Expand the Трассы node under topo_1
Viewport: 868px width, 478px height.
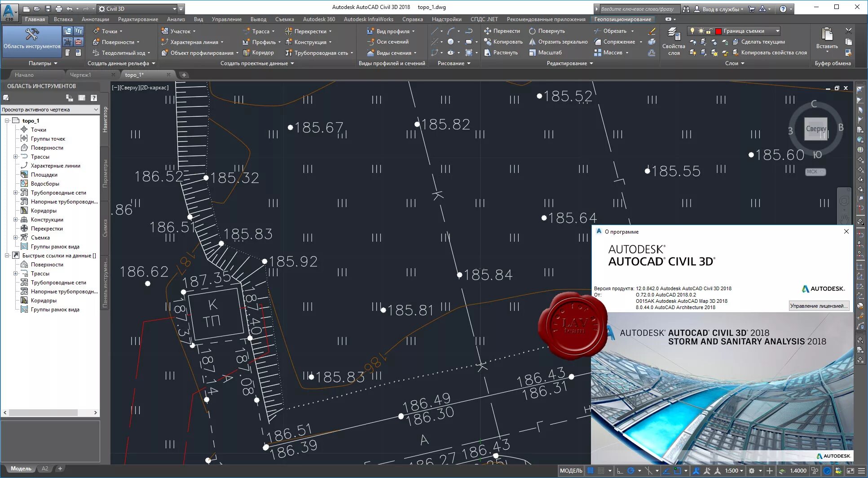coord(16,157)
